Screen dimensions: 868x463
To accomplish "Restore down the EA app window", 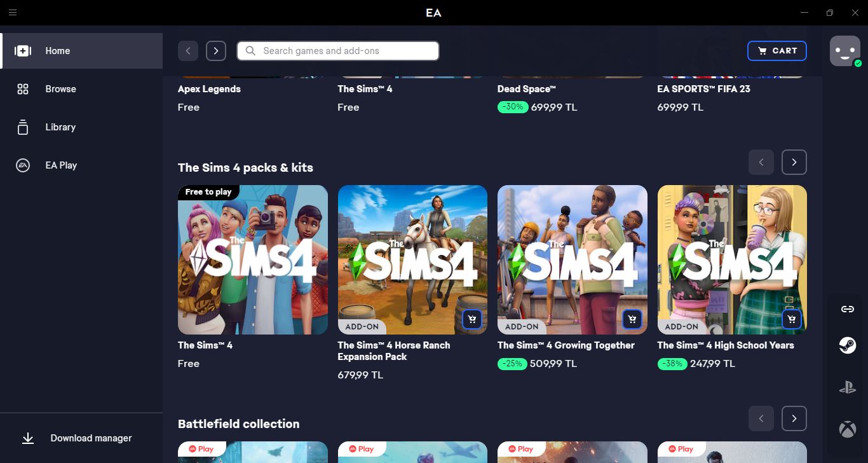I will (830, 12).
